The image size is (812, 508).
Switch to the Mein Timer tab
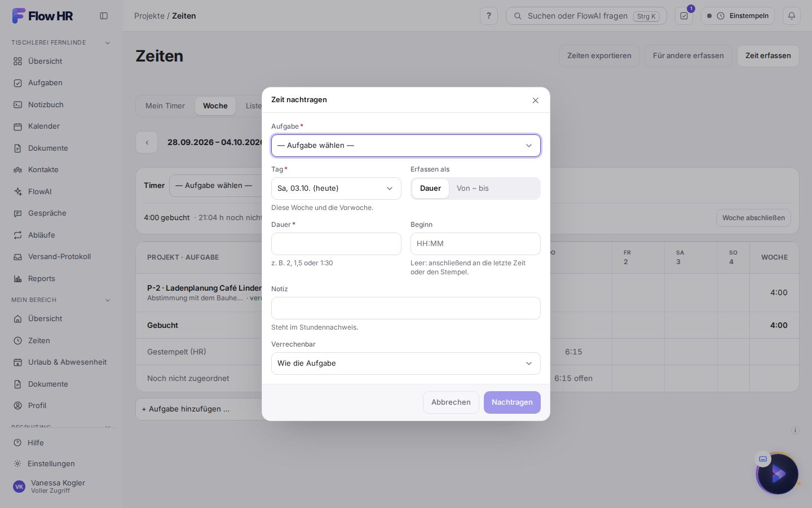(165, 106)
